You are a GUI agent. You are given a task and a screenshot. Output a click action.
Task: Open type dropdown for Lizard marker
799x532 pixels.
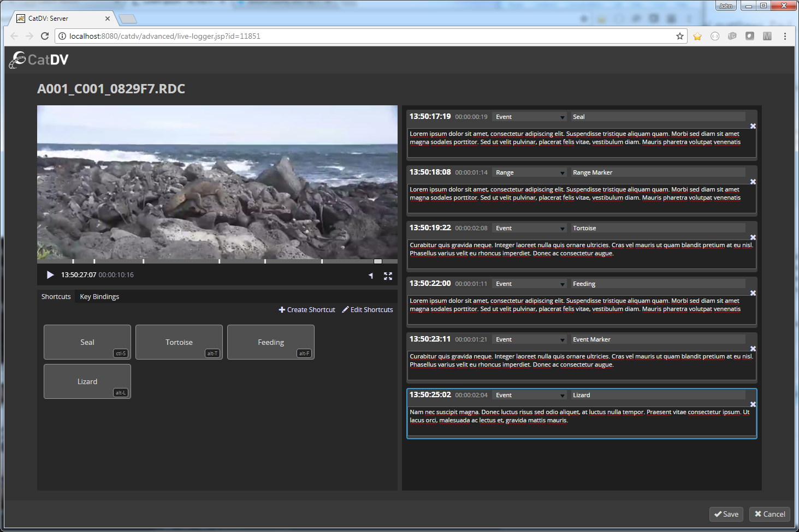pyautogui.click(x=530, y=395)
